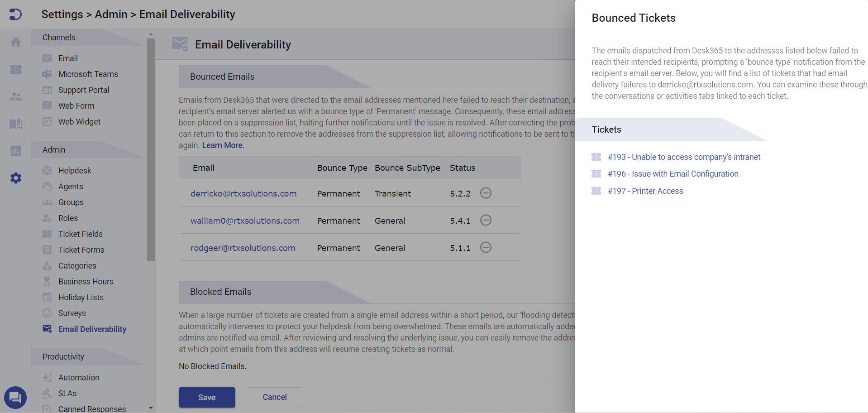Open the Learn More link
868x413 pixels.
click(223, 145)
